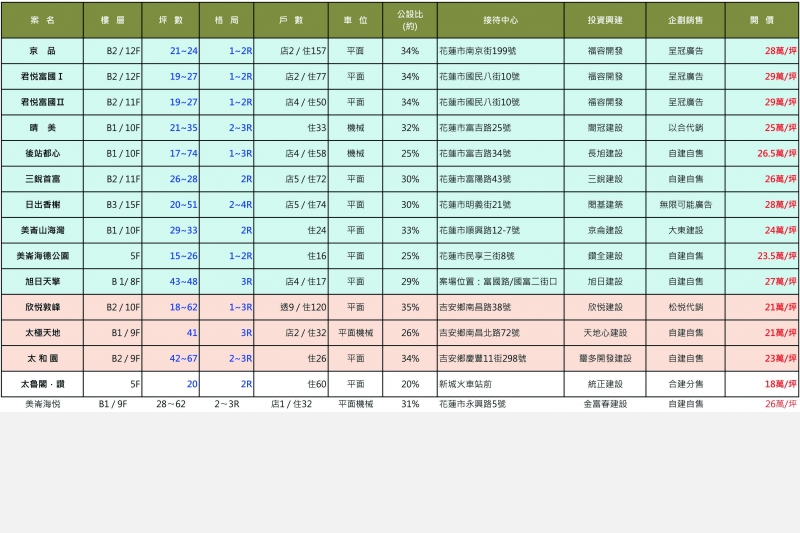Click the 案名 column header

click(42, 20)
